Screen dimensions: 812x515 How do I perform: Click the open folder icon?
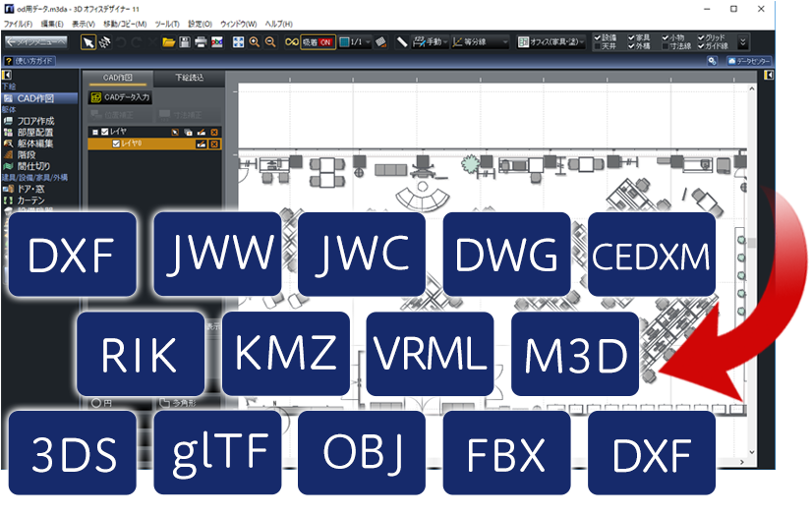[x=169, y=42]
